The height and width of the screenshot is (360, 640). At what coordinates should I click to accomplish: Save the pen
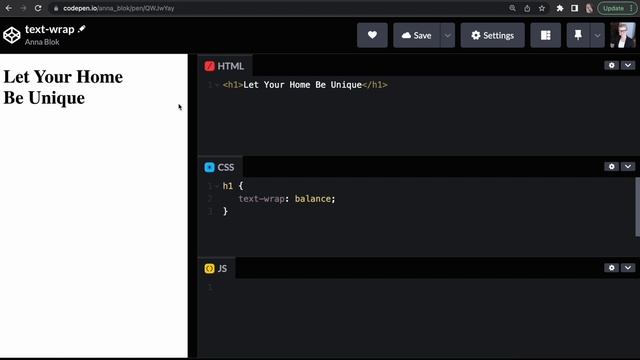point(416,35)
